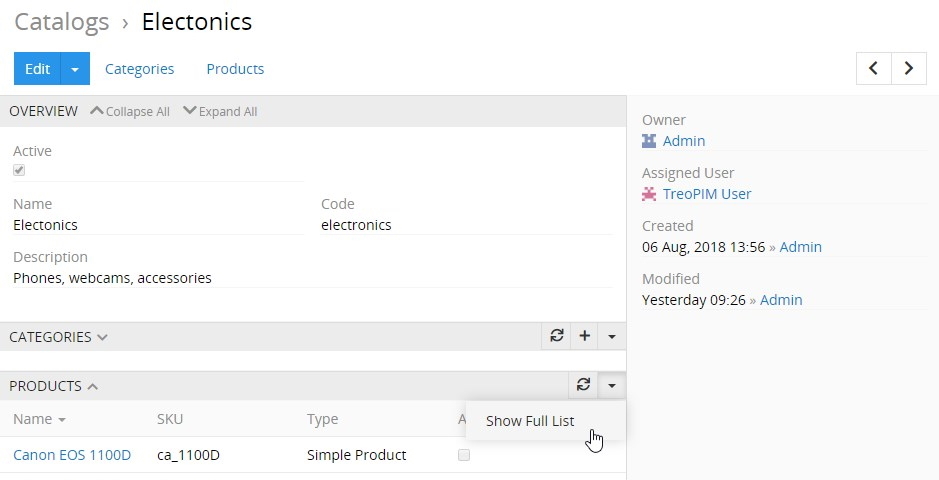
Task: Open the Categories tab
Action: pyautogui.click(x=139, y=69)
